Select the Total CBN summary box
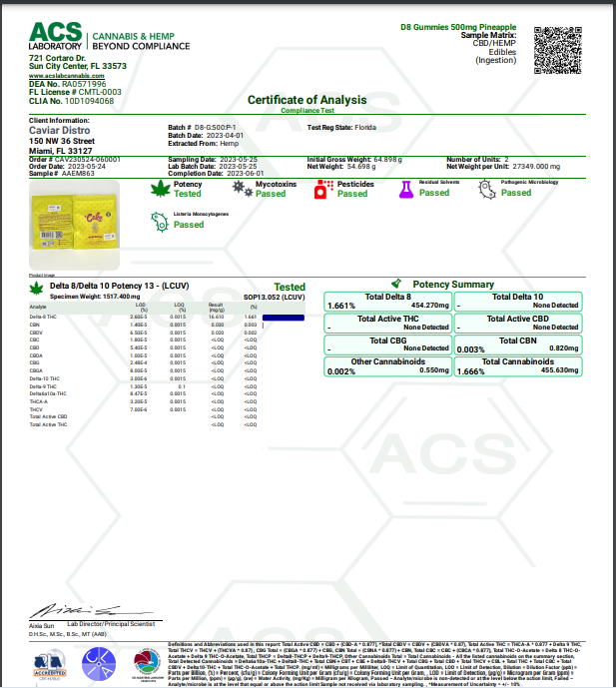This screenshot has width=616, height=688. point(518,344)
